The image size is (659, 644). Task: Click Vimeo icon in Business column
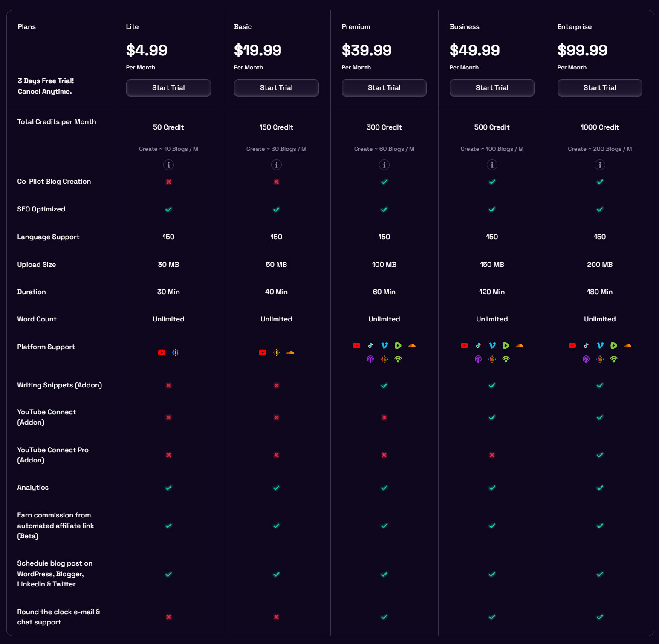point(492,346)
